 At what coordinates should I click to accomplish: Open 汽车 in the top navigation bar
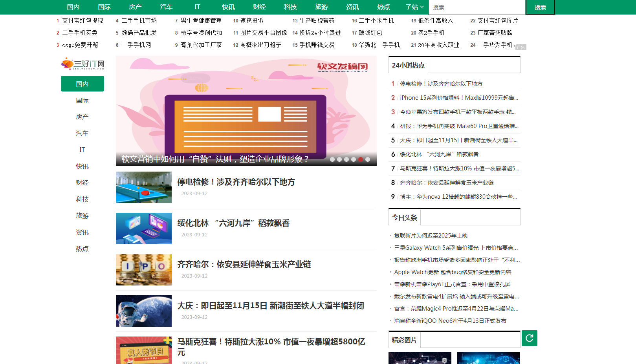coord(166,7)
